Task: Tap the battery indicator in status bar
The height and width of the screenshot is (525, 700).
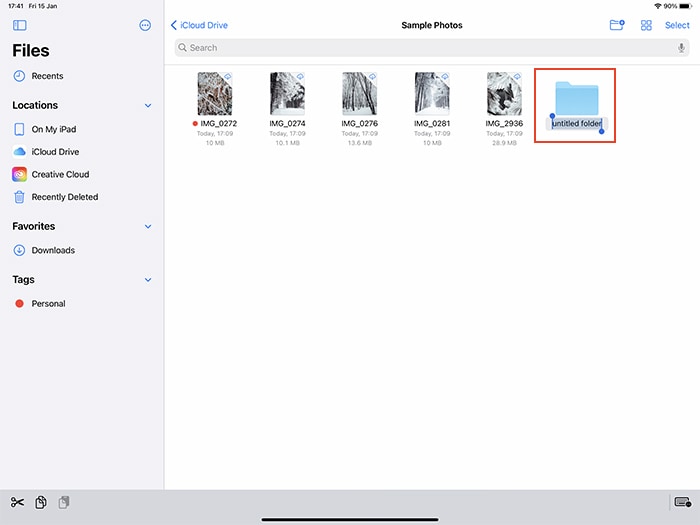Action: [685, 6]
